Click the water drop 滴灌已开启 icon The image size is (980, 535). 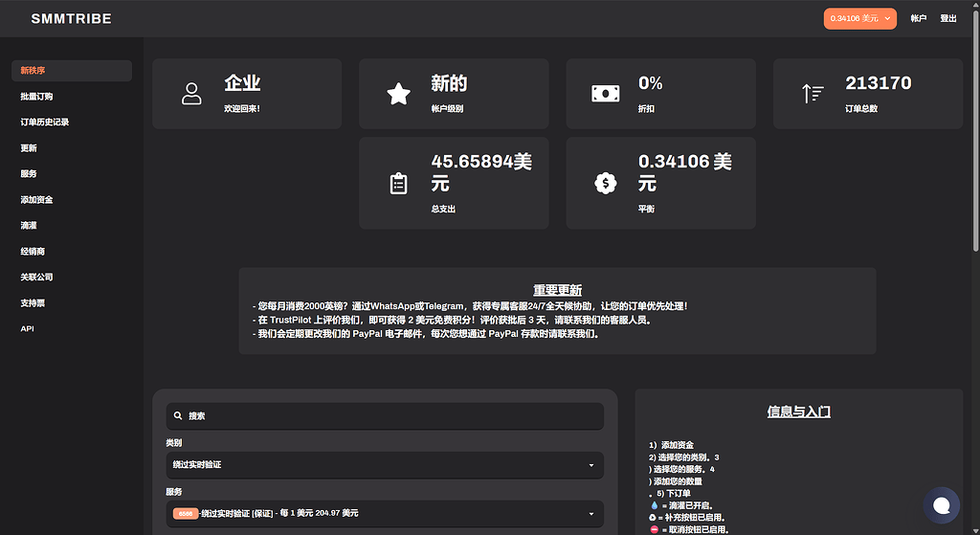pyautogui.click(x=655, y=505)
